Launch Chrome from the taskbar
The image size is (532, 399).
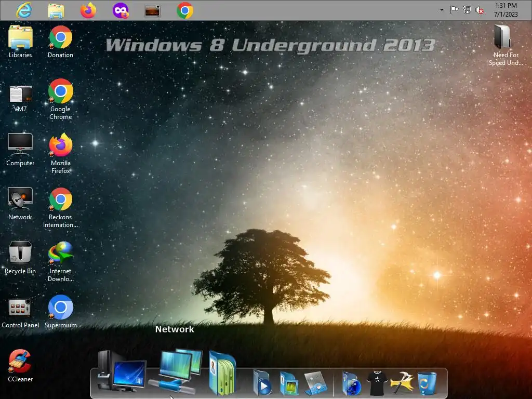click(185, 10)
